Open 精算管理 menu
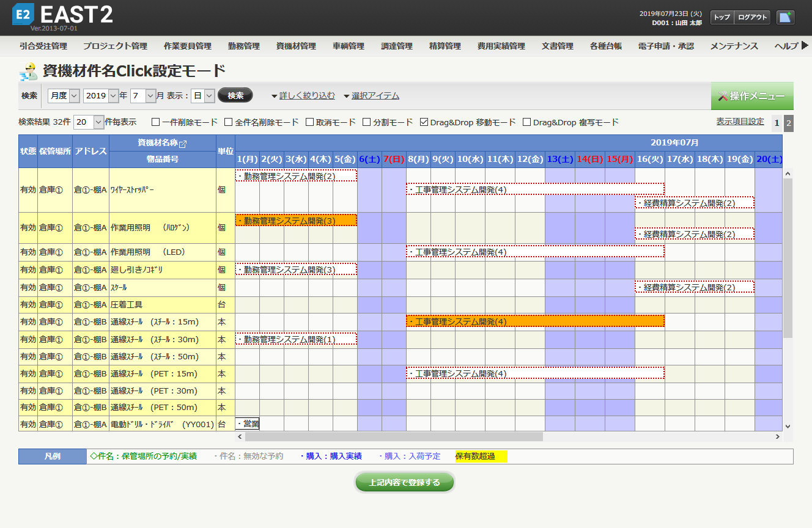The image size is (812, 528). point(445,46)
